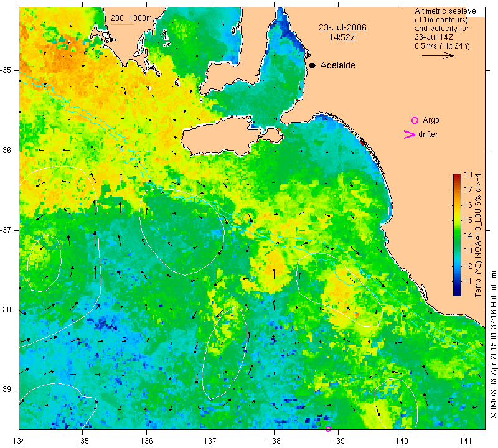The width and height of the screenshot is (498, 448).
Task: Click the '11' value on temperature scale
Action: point(468,281)
